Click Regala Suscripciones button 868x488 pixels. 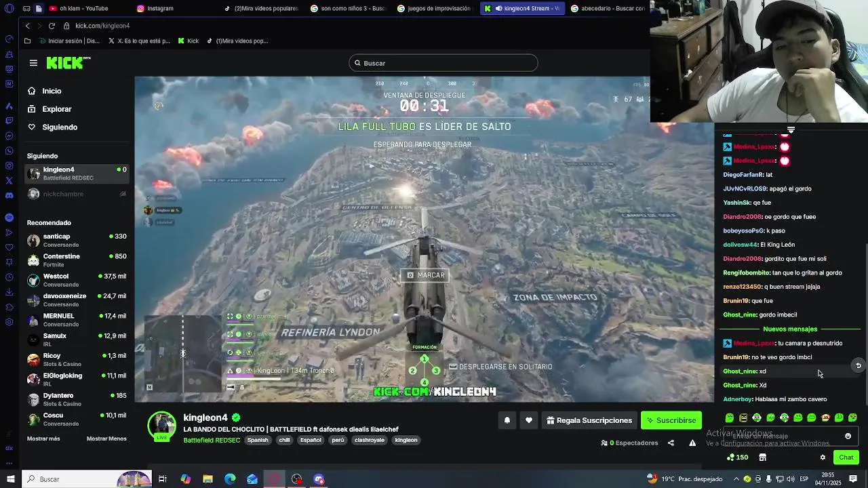[589, 420]
